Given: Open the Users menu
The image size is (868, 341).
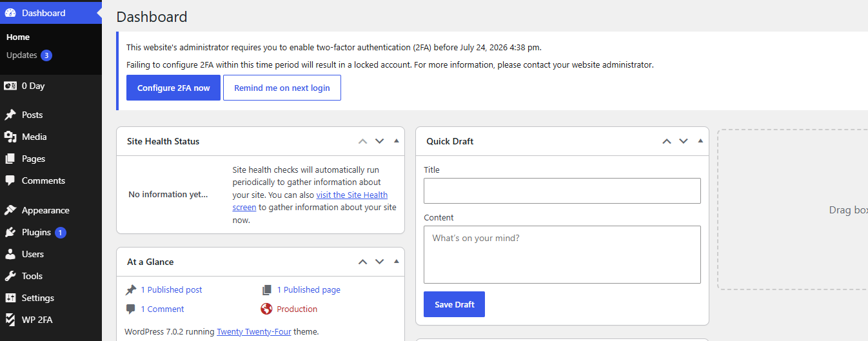Looking at the screenshot, I should click(x=51, y=254).
